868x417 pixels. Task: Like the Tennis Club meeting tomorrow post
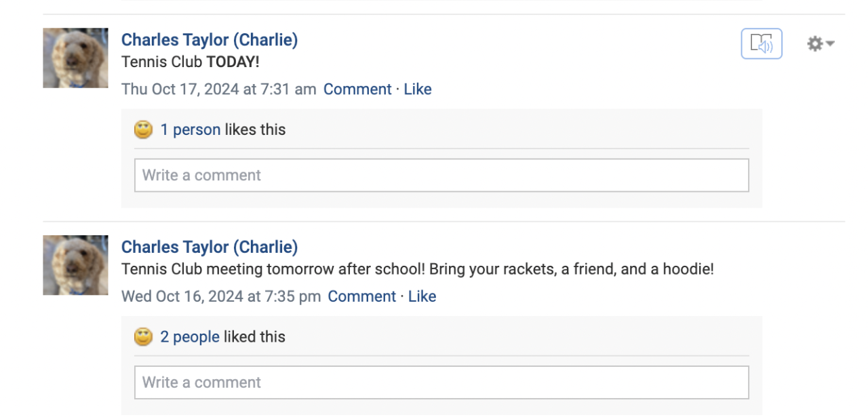click(422, 296)
